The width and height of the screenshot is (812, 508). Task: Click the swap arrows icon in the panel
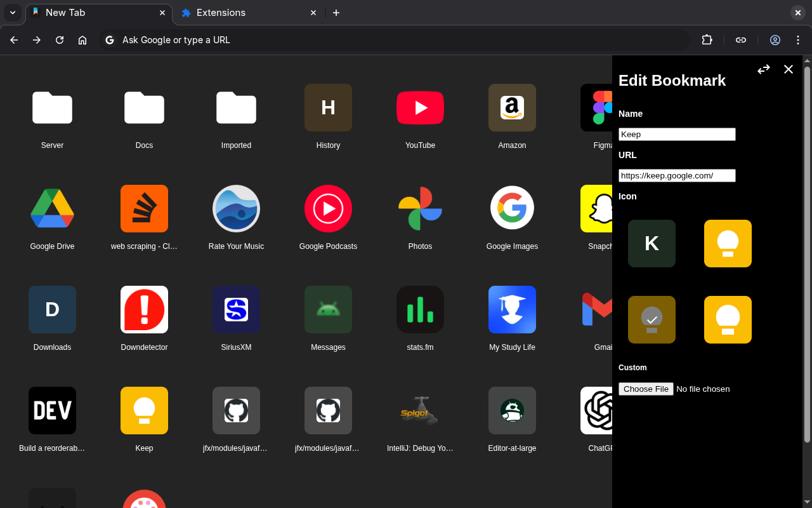click(764, 69)
